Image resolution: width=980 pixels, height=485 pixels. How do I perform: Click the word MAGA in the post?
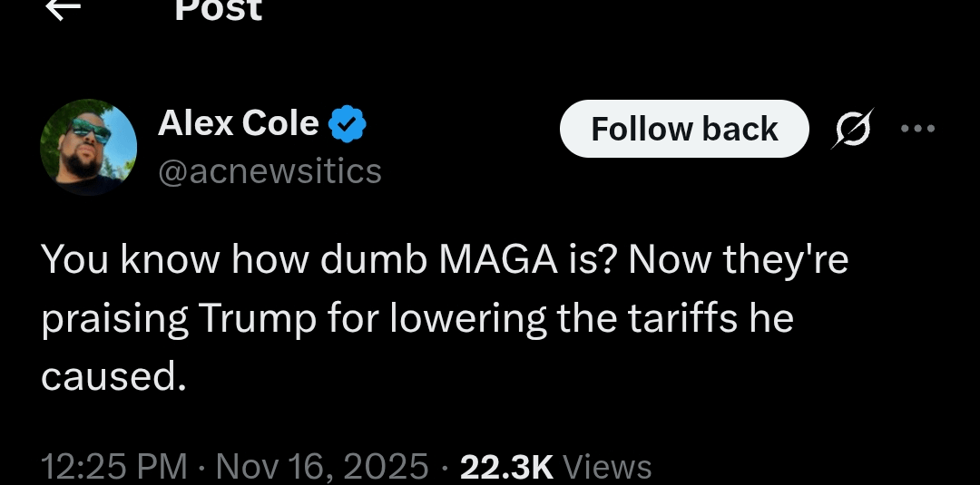coord(495,260)
